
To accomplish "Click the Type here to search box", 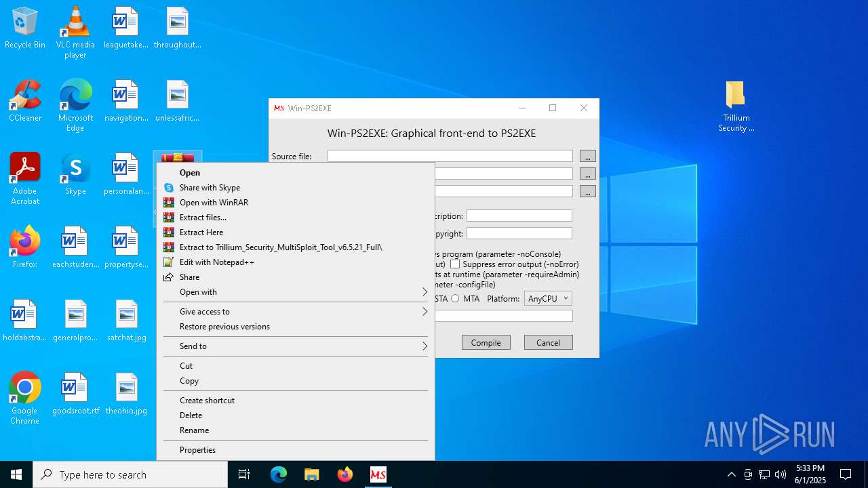I will click(130, 474).
